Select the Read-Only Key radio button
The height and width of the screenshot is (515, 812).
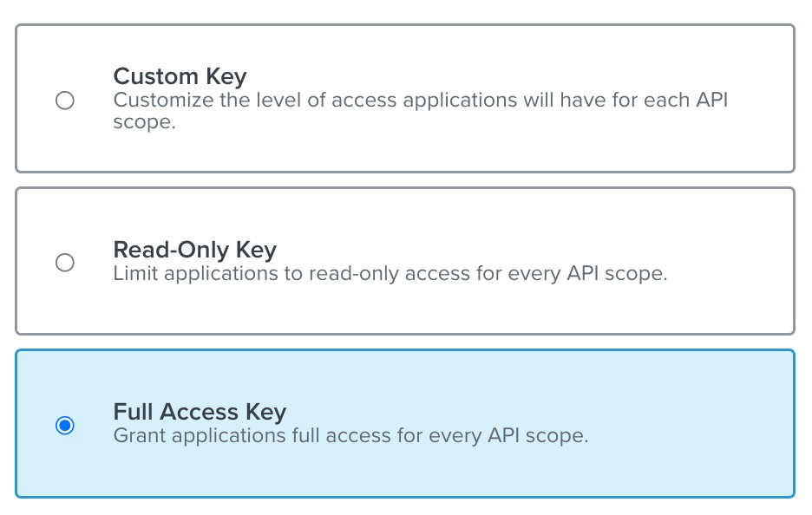(65, 263)
